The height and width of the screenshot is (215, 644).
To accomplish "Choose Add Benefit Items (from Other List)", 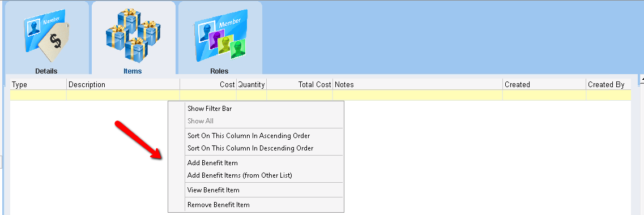I will pyautogui.click(x=240, y=175).
